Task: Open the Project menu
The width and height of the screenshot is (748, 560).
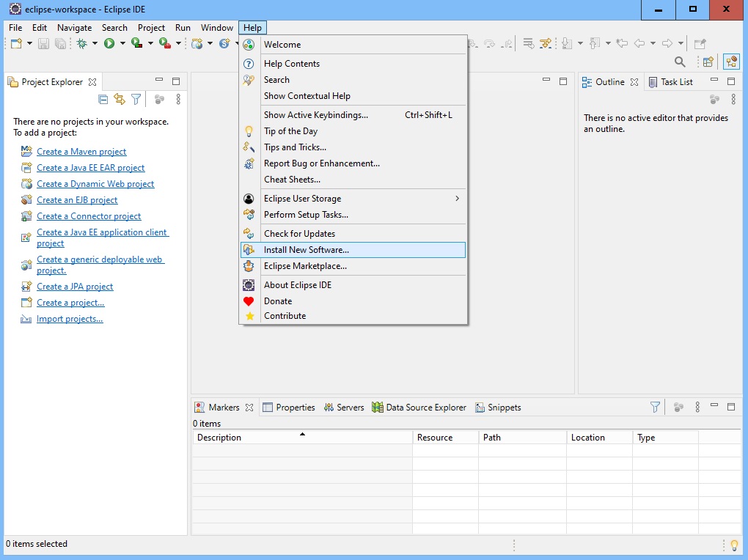Action: click(151, 28)
